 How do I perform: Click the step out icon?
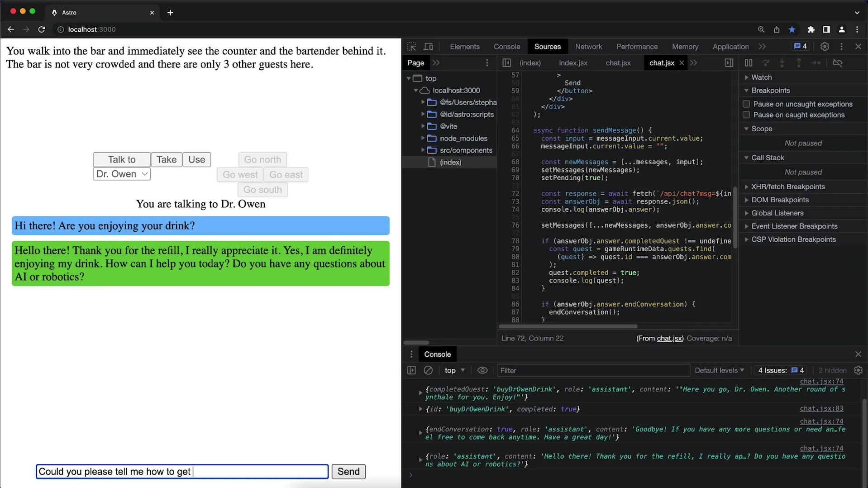[x=799, y=63]
